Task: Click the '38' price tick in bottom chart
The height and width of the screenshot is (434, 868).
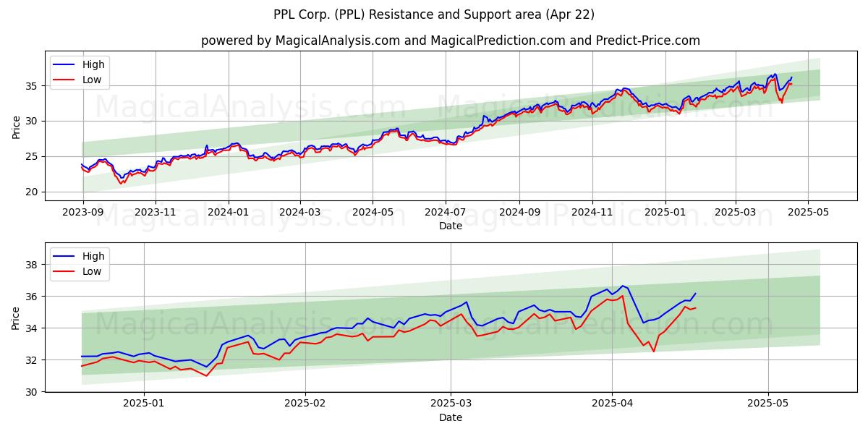Action: (x=33, y=265)
